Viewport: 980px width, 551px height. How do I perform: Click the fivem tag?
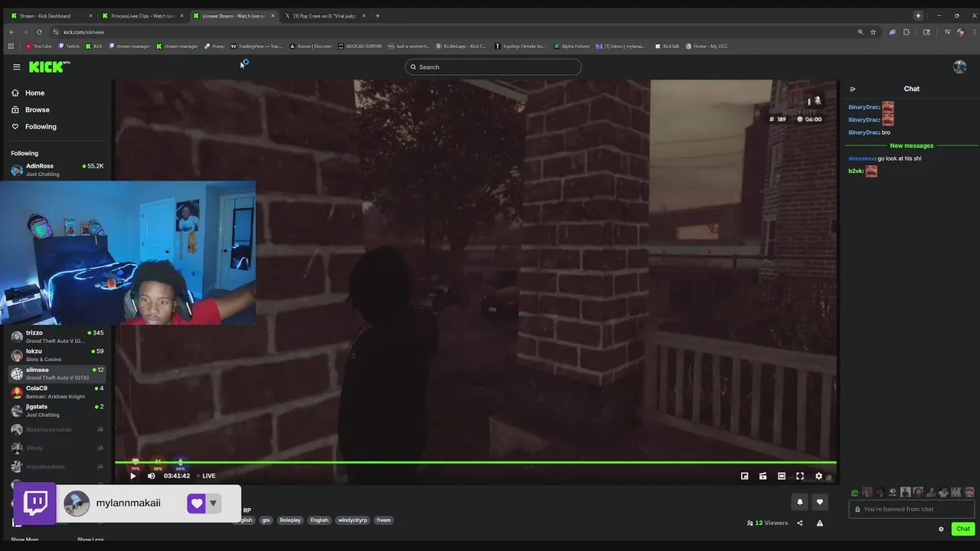click(384, 520)
